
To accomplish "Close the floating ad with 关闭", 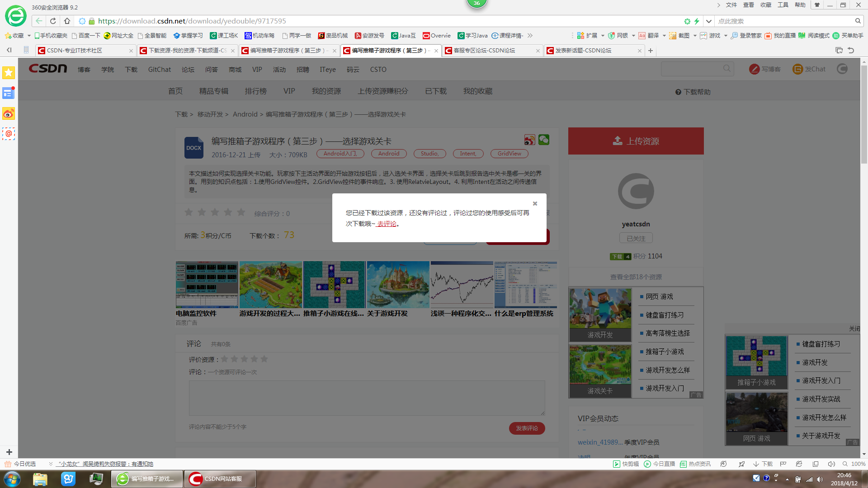I will tap(854, 329).
